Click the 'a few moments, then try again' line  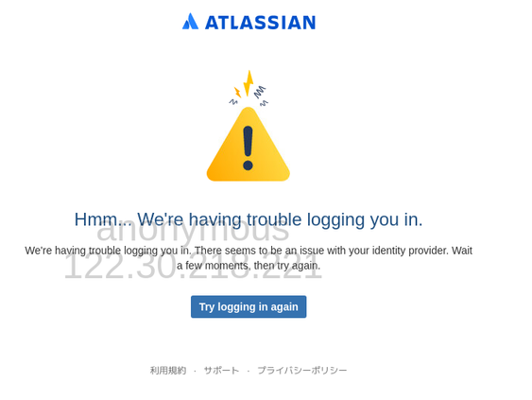tap(249, 265)
